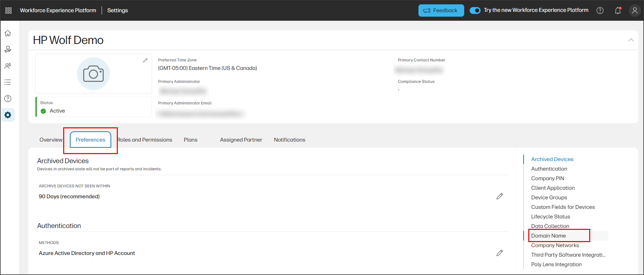Click the Eastern Time zone value
The width and height of the screenshot is (644, 275).
pyautogui.click(x=208, y=68)
